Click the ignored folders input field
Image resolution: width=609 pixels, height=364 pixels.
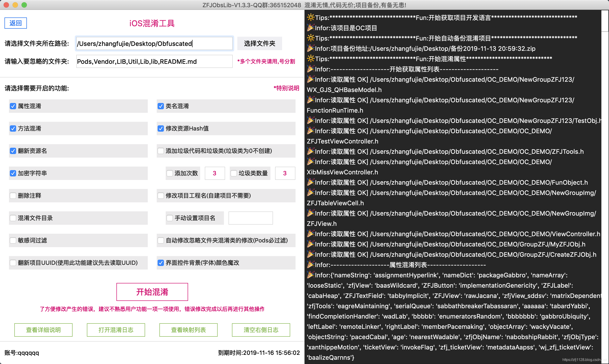point(154,61)
